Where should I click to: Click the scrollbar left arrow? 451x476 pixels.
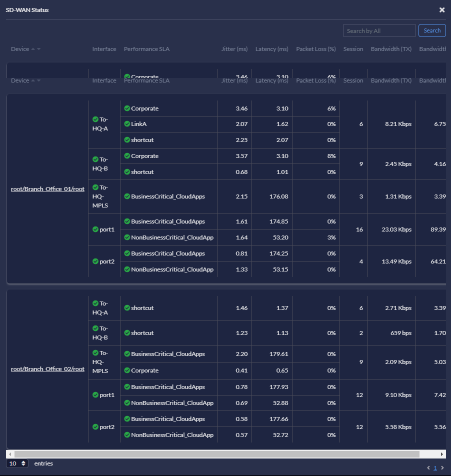point(10,454)
